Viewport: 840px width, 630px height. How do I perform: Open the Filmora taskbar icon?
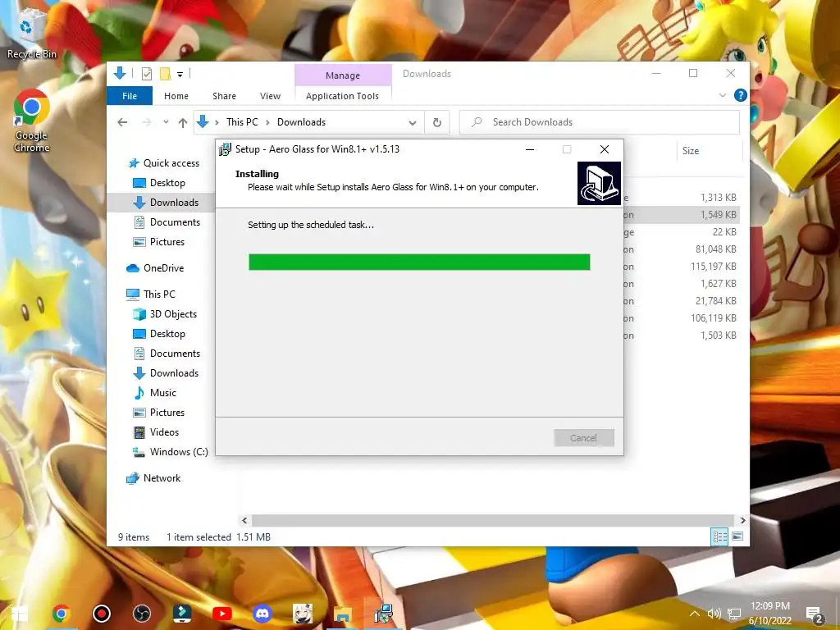[181, 614]
